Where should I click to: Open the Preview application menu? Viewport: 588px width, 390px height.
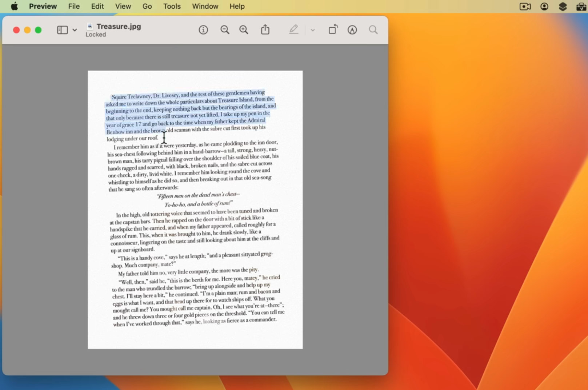click(x=43, y=6)
